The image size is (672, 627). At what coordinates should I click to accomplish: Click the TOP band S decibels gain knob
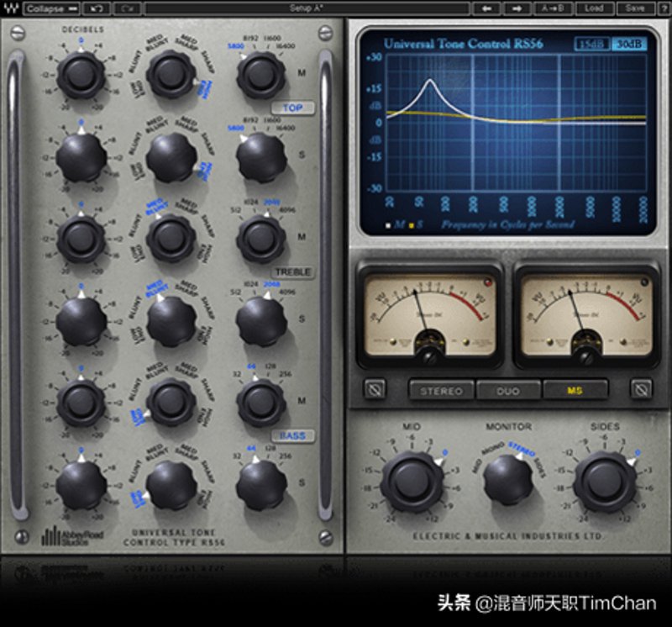[81, 156]
